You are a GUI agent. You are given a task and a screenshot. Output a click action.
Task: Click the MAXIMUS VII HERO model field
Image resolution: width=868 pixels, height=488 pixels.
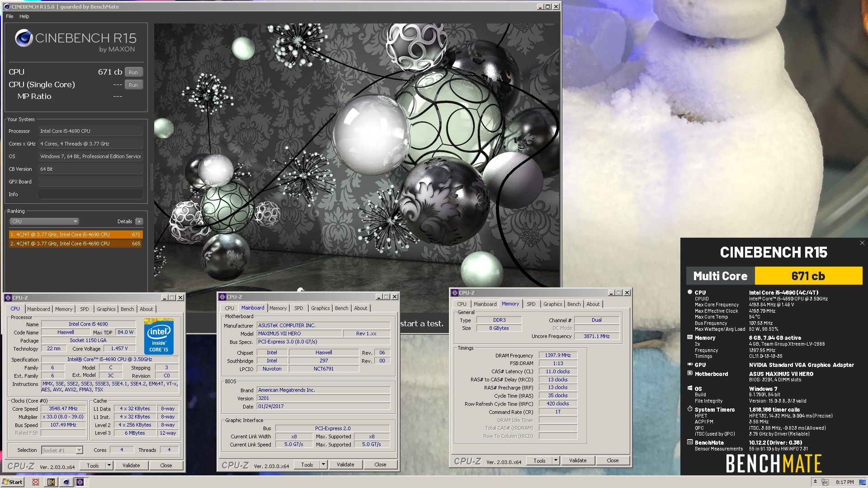point(298,333)
